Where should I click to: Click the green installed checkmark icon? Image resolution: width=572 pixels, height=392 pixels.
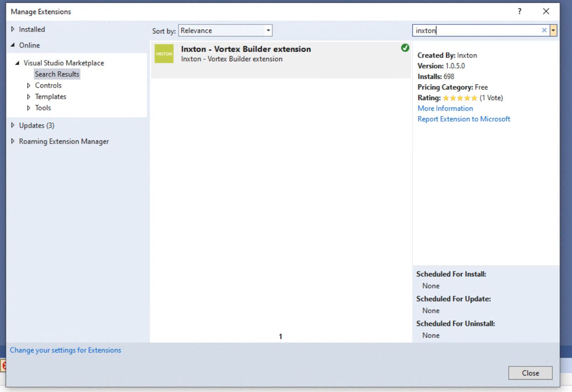tap(405, 48)
